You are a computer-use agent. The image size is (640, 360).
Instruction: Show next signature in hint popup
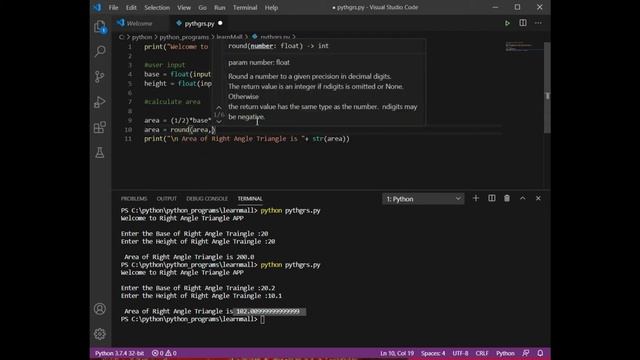219,122
